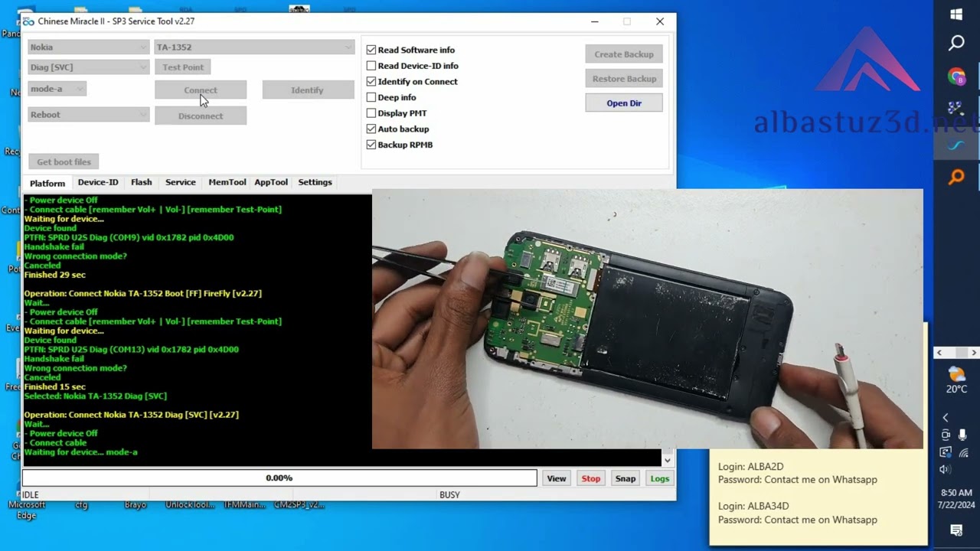Click the green Logs button

click(x=660, y=478)
